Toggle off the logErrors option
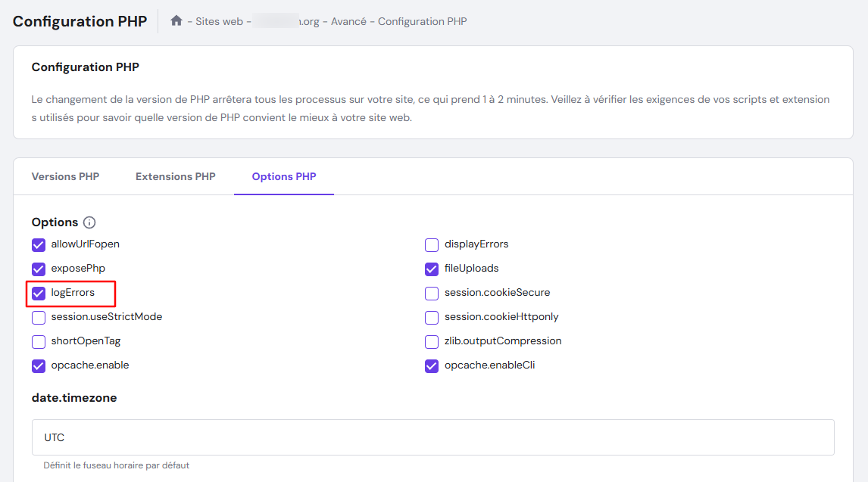 click(39, 293)
